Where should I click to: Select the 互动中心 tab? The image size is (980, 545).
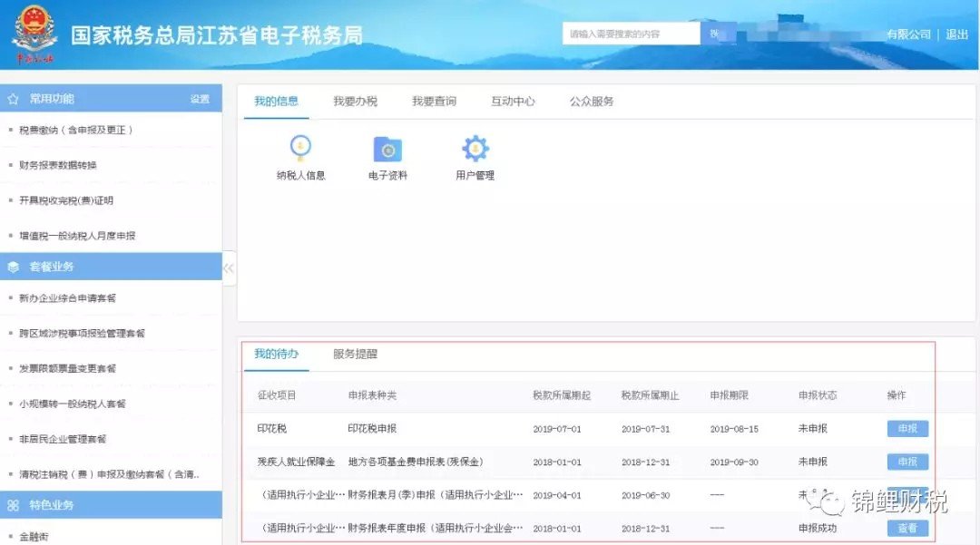pyautogui.click(x=514, y=101)
